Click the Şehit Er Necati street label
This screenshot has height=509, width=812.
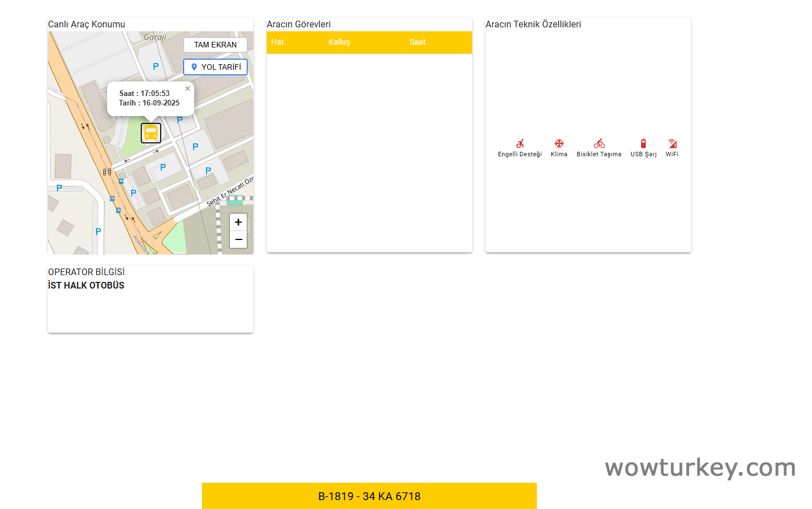(229, 191)
